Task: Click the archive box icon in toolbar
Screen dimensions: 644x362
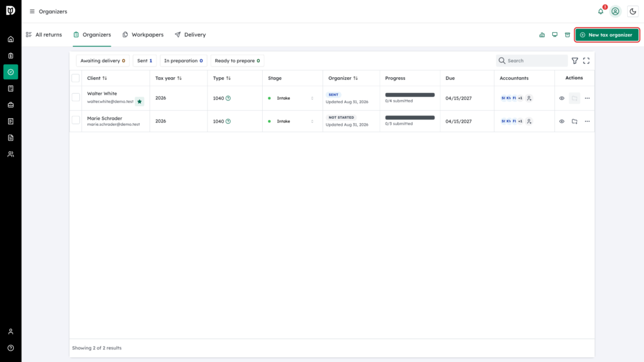Action: (x=568, y=35)
